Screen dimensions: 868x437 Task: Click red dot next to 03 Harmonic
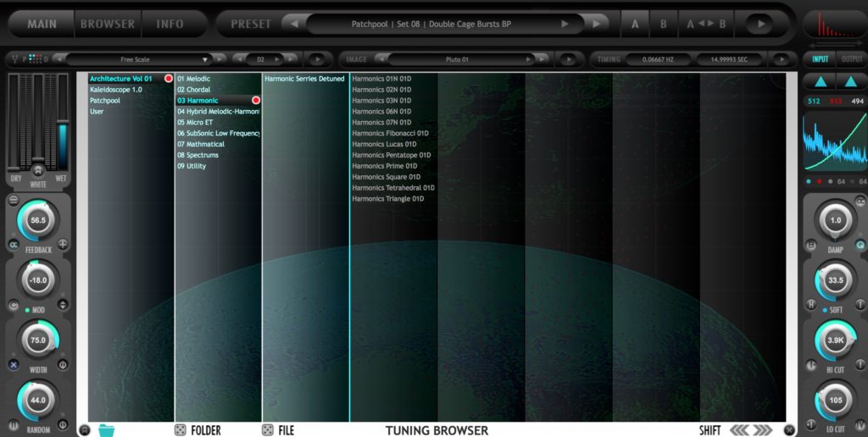point(256,100)
